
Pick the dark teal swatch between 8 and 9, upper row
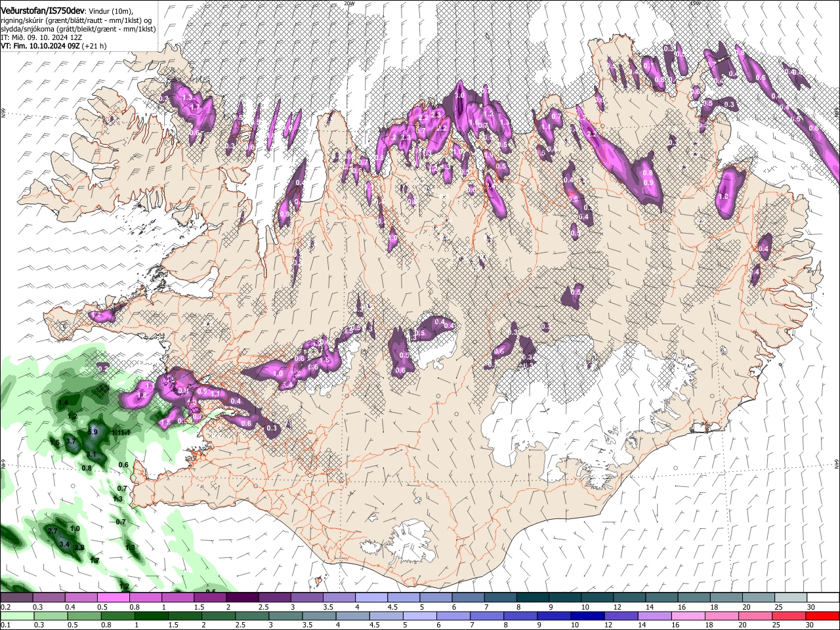532,597
